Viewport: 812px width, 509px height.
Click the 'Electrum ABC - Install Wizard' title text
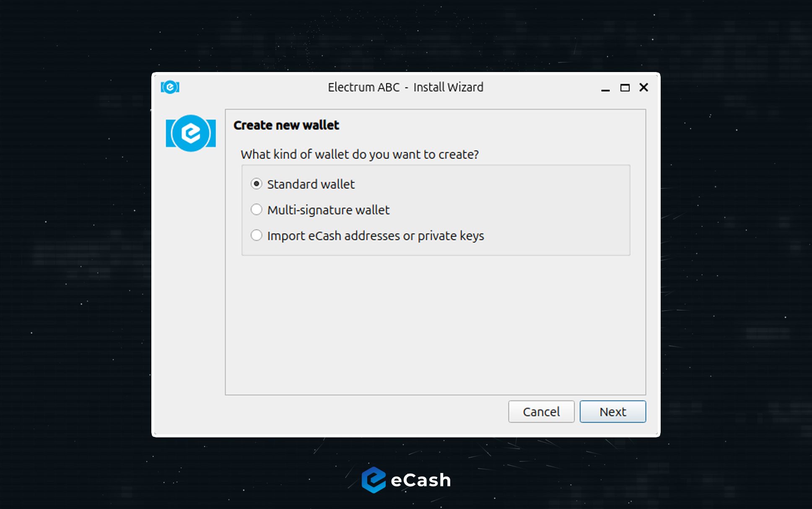[x=405, y=87]
